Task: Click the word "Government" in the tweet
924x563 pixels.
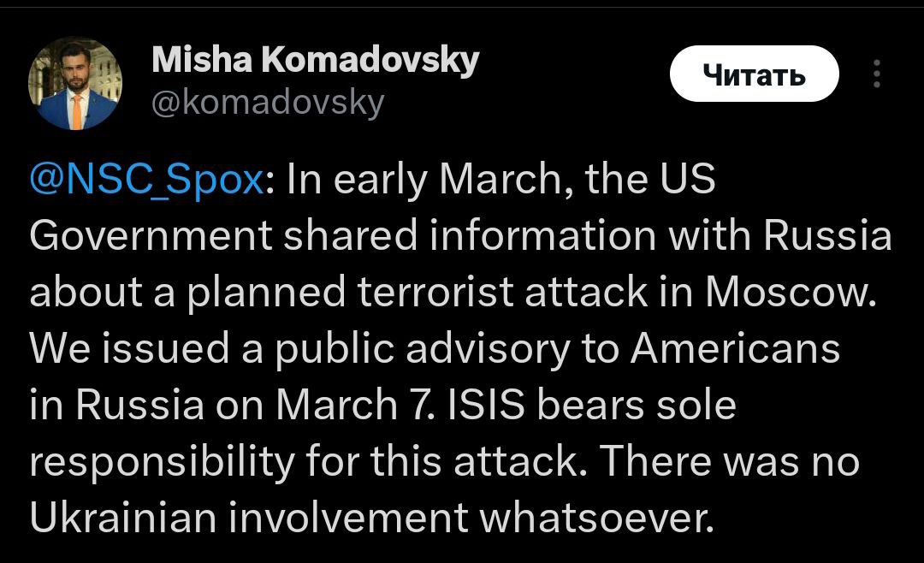Action: [151, 237]
